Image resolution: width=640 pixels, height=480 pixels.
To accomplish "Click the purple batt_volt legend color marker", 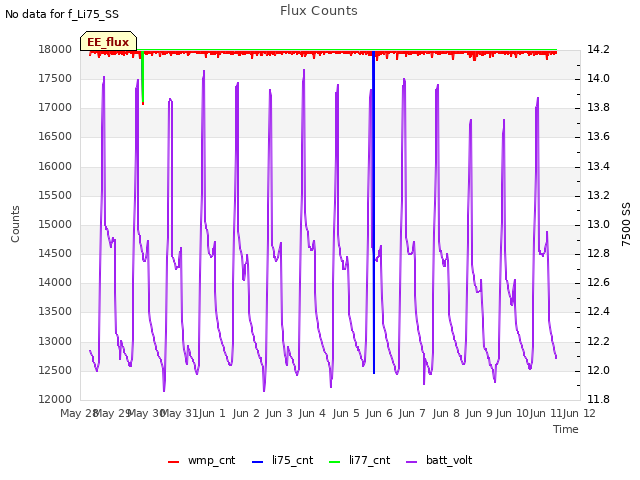I will (412, 462).
